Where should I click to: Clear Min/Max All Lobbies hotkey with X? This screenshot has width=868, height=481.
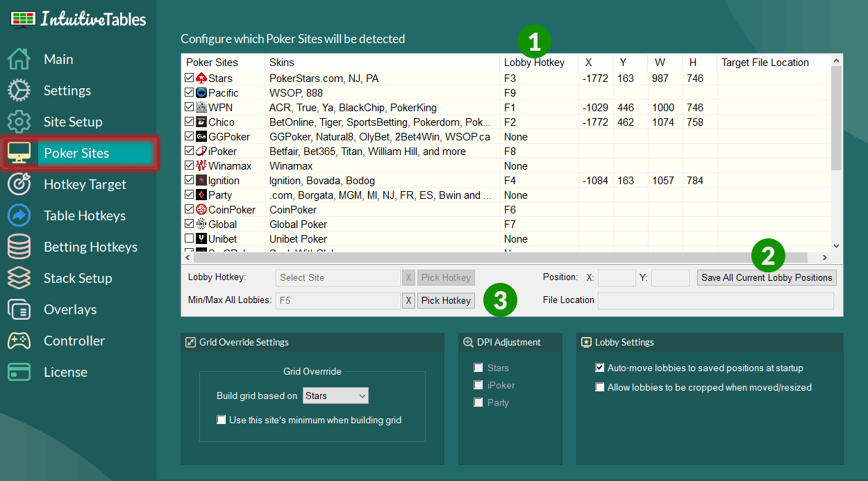(x=408, y=300)
